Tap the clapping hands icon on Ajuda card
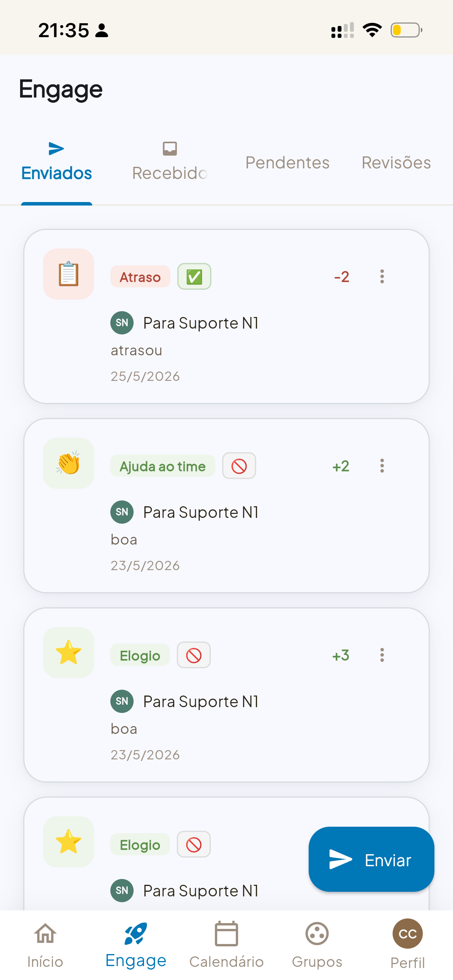 point(69,463)
